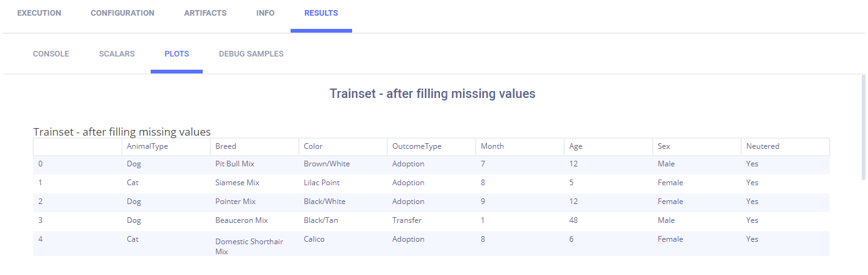Open the Artifacts tab
Image resolution: width=868 pixels, height=275 pixels.
[x=205, y=13]
